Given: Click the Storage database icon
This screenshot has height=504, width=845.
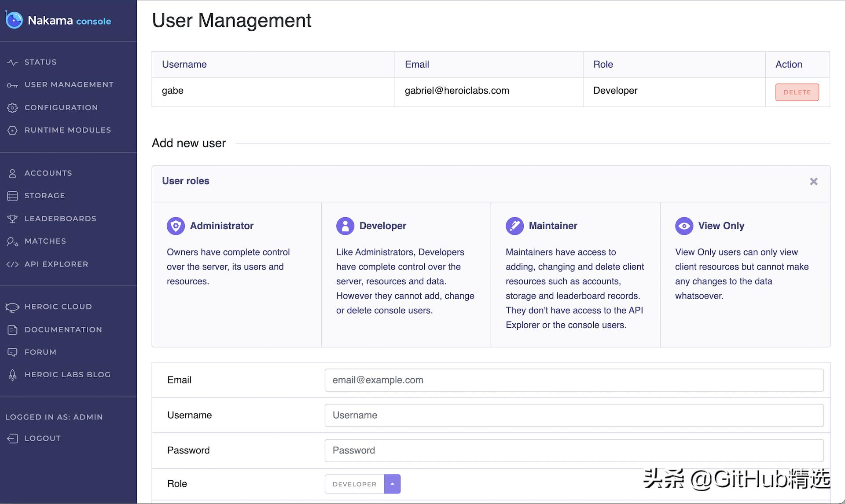Looking at the screenshot, I should pos(12,196).
